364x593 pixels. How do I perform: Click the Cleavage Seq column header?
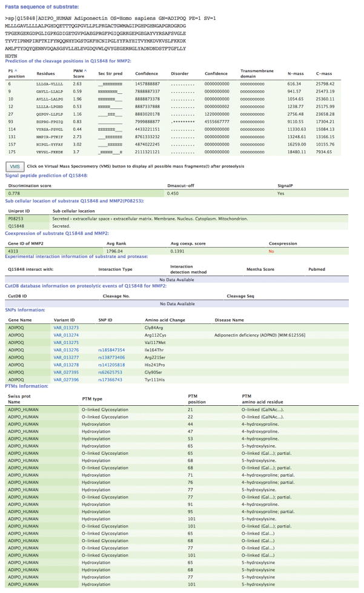point(240,296)
